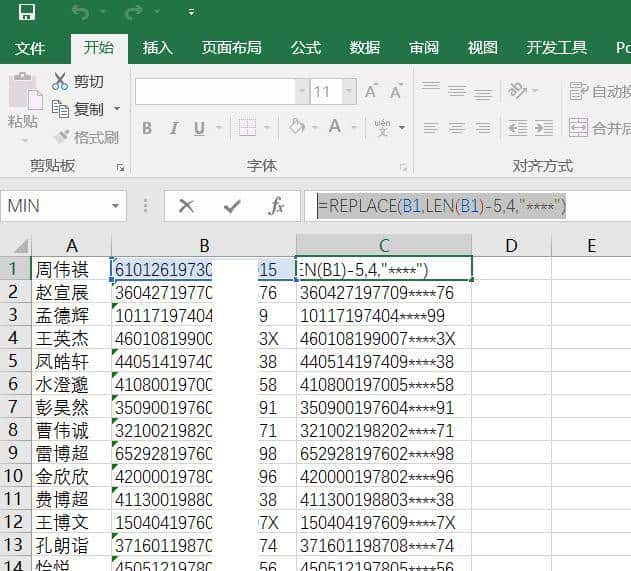Click the cell borders icon
The image size is (631, 571).
click(x=247, y=128)
